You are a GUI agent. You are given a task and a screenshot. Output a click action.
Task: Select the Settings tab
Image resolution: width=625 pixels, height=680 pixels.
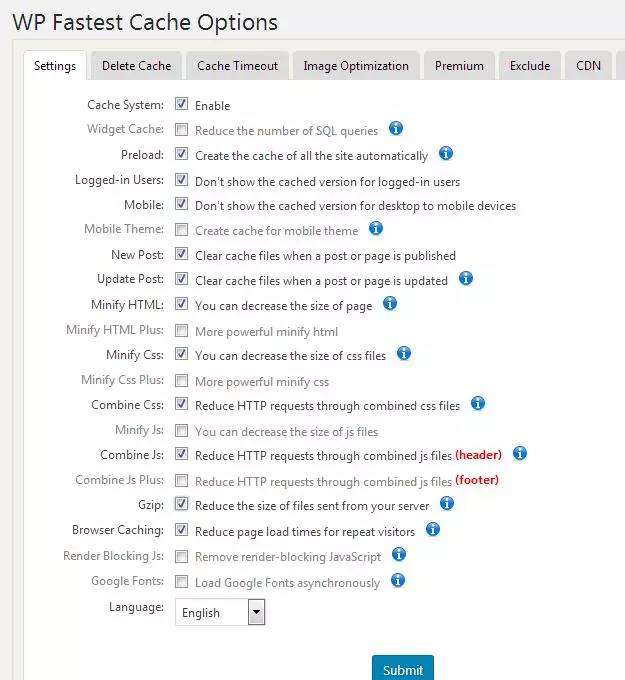click(x=55, y=66)
